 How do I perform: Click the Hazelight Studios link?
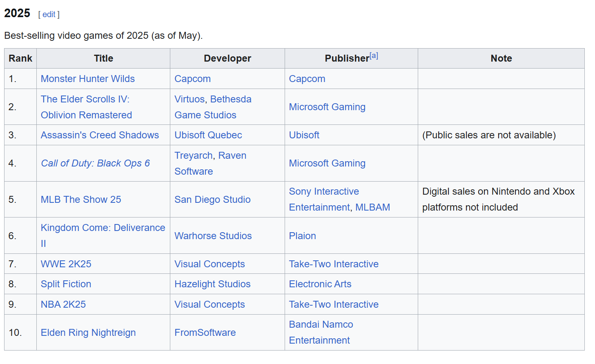click(212, 284)
